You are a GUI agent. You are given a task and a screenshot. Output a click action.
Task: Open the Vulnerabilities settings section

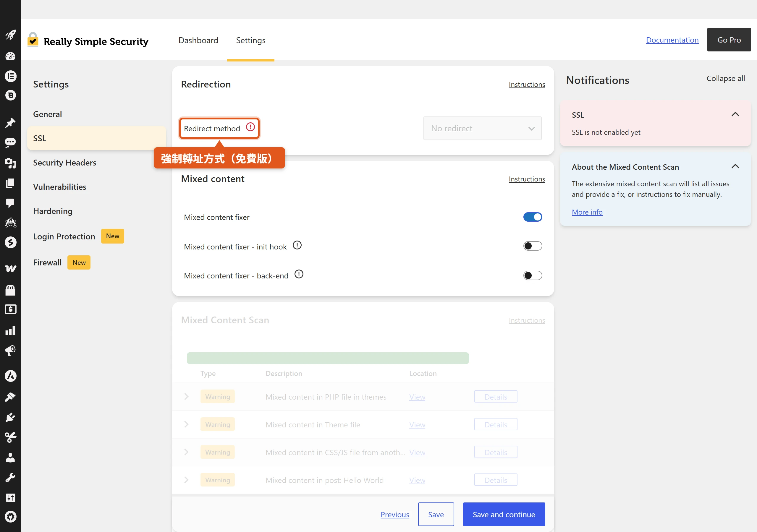60,187
